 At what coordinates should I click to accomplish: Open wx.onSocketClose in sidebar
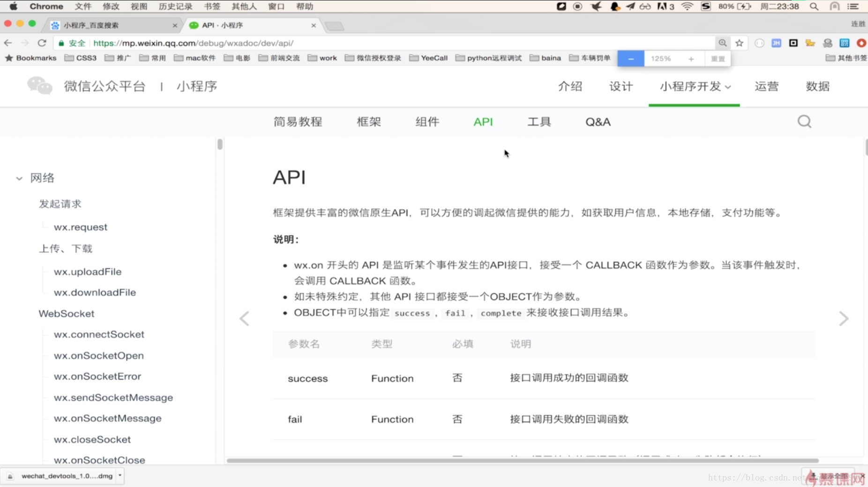pos(99,460)
